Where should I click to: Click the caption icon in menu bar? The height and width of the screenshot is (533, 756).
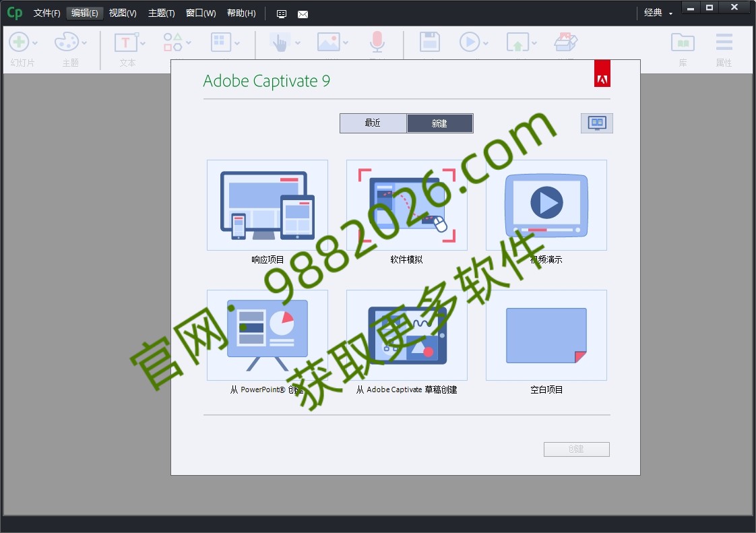pos(282,14)
